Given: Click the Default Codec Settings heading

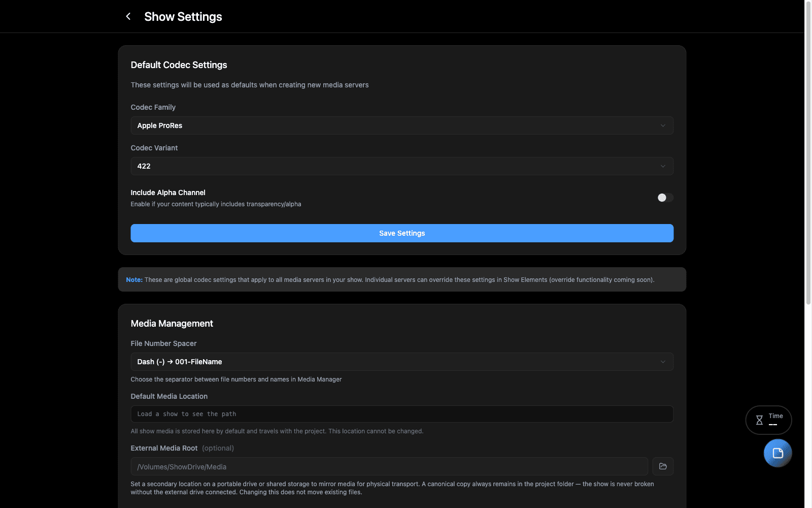Looking at the screenshot, I should click(179, 65).
